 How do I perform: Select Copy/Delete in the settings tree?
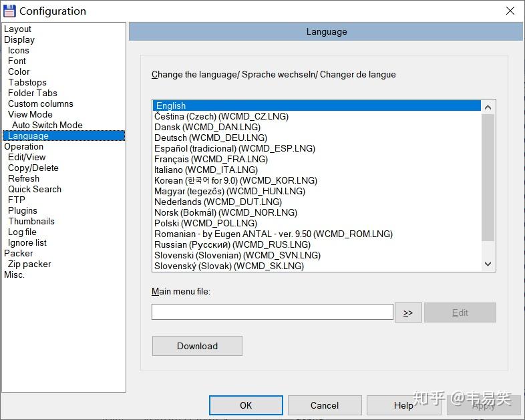pyautogui.click(x=33, y=168)
